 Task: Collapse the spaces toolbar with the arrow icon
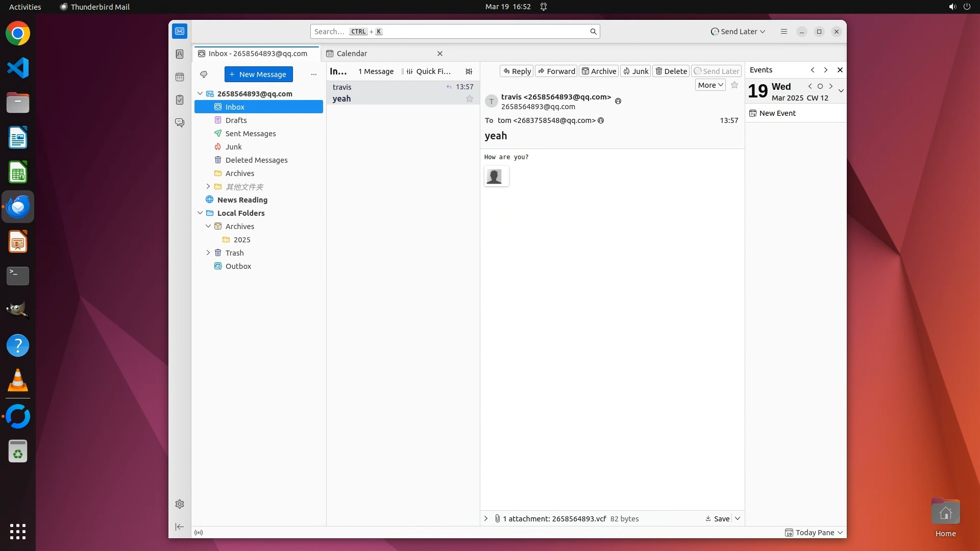[180, 527]
